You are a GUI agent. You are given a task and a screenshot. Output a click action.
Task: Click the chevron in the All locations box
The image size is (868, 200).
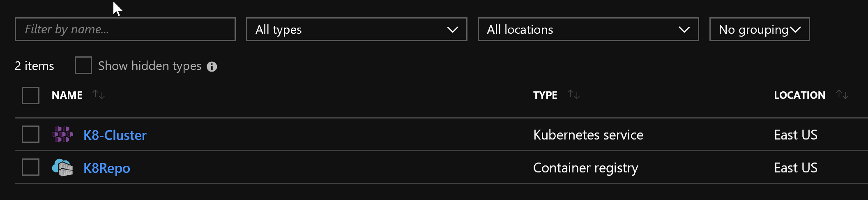click(x=684, y=30)
